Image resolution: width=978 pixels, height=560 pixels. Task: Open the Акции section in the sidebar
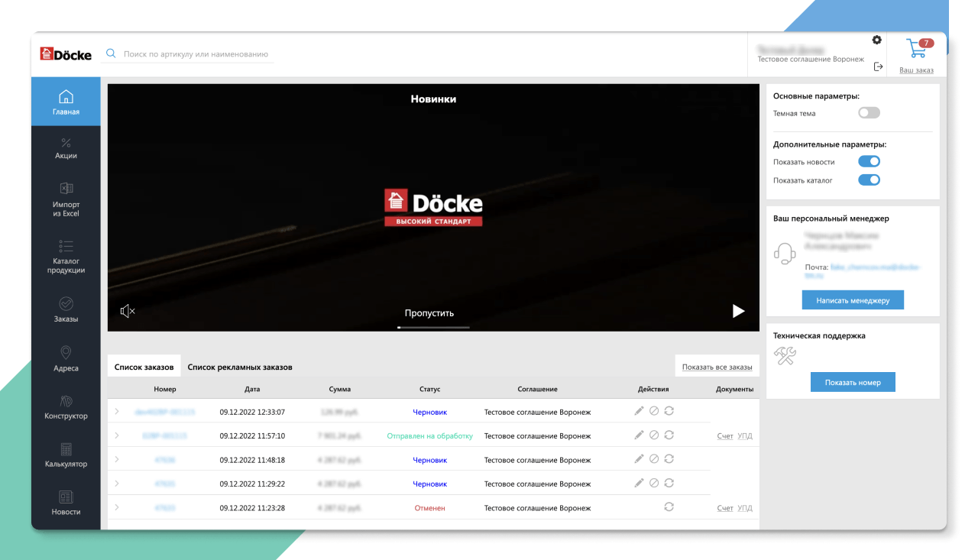click(x=66, y=148)
